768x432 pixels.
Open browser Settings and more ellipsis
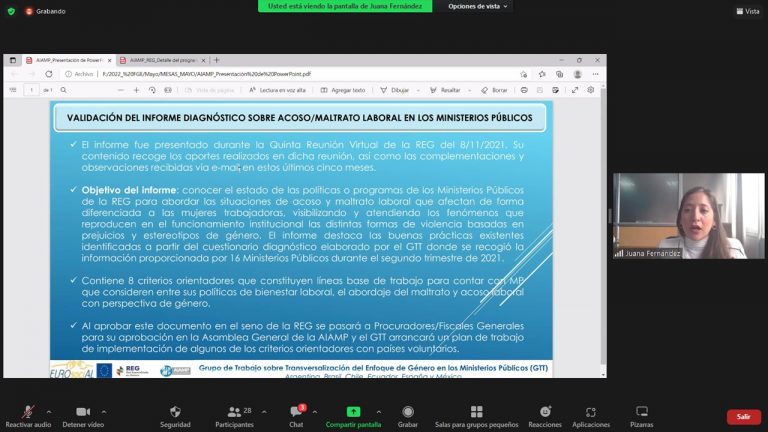pos(596,74)
